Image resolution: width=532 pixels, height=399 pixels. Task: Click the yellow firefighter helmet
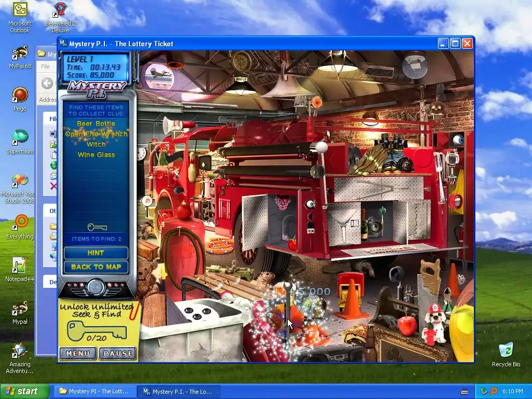(462, 332)
